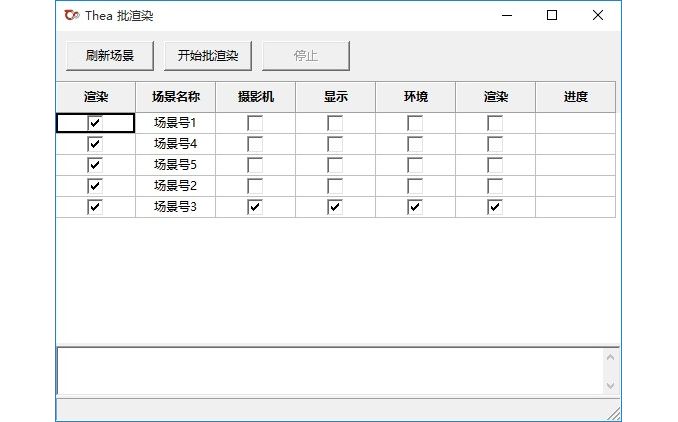The image size is (678, 422).
Task: Enable second 渲染 column checkbox for 场景号2
Action: 495,186
